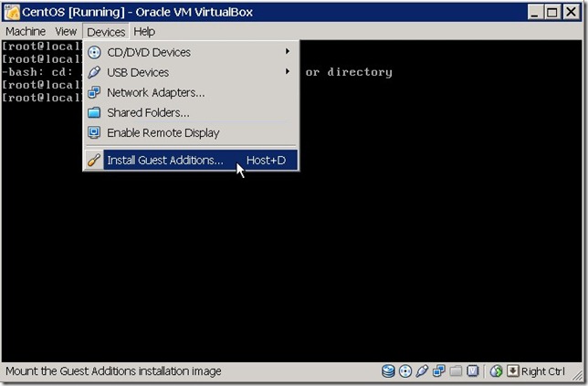Minimize the VirtualBox window
The image size is (588, 386).
pyautogui.click(x=535, y=12)
